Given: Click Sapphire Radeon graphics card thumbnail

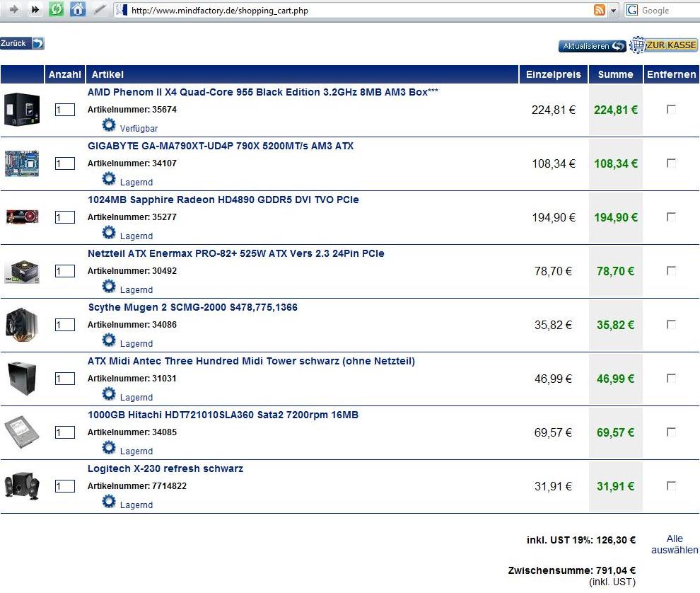Looking at the screenshot, I should coord(22,217).
